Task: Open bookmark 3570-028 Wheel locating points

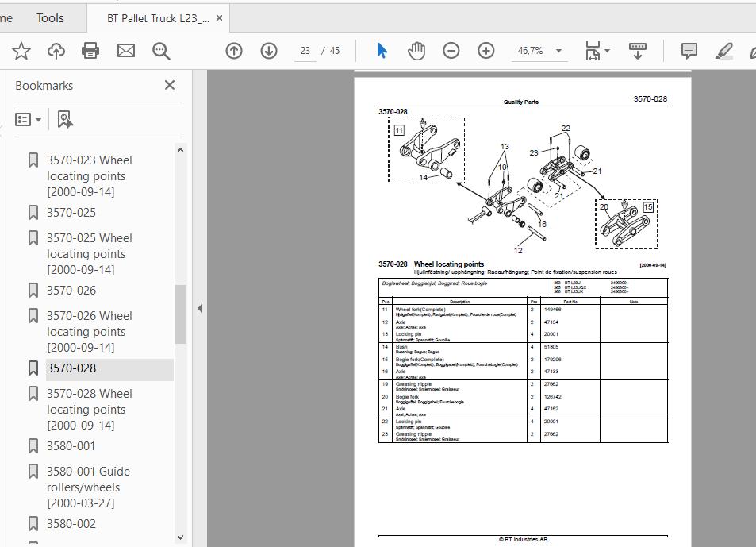Action: coord(90,410)
